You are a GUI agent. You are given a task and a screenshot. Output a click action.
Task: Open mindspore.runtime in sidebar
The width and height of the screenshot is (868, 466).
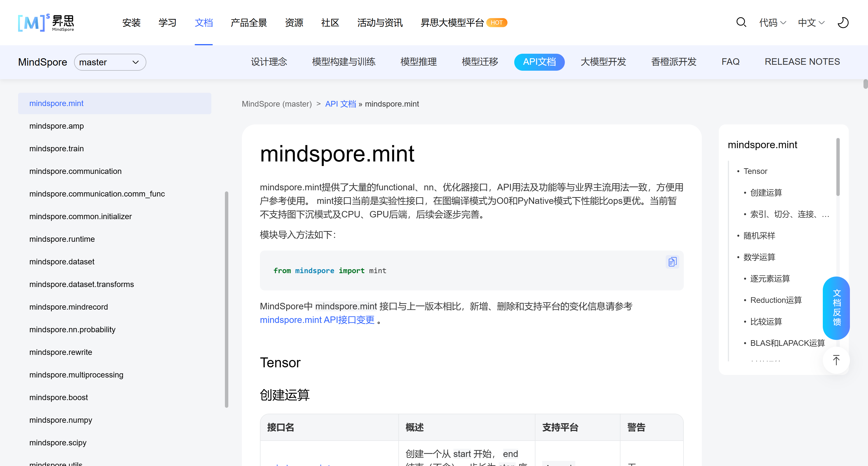coord(62,239)
